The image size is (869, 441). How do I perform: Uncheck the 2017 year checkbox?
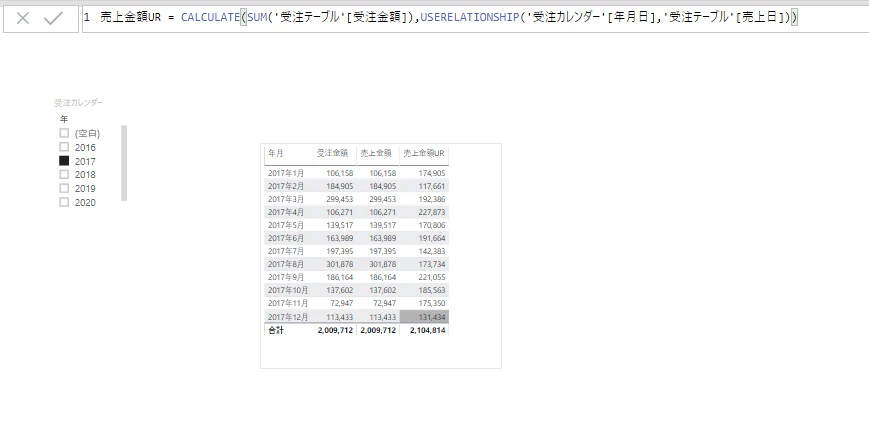[64, 161]
